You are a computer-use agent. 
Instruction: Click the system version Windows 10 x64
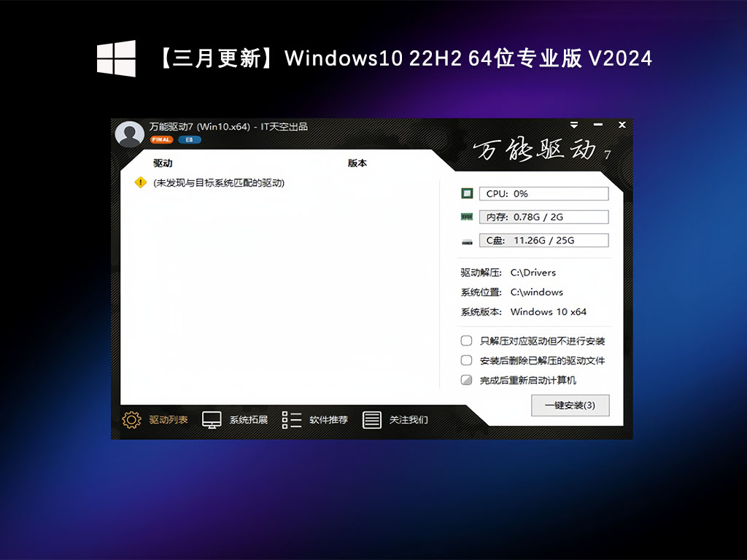tap(549, 312)
